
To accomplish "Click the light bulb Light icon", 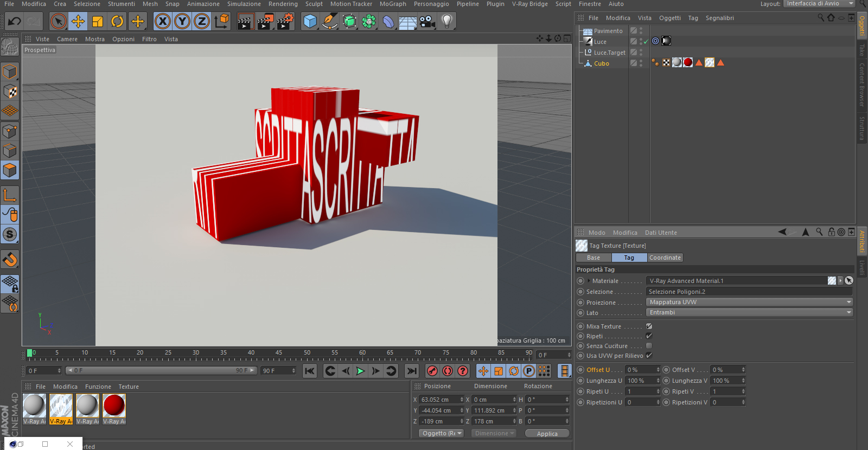I will (x=446, y=22).
